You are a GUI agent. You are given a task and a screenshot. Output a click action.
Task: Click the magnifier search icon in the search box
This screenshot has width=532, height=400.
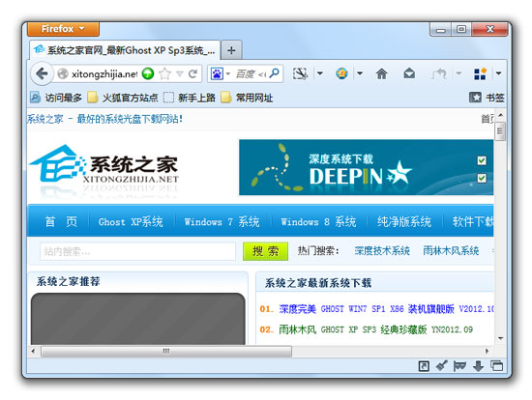tap(274, 72)
